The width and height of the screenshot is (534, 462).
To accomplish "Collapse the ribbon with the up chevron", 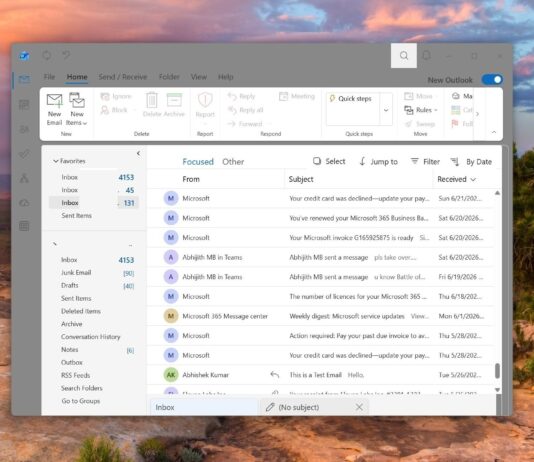I will [x=494, y=132].
